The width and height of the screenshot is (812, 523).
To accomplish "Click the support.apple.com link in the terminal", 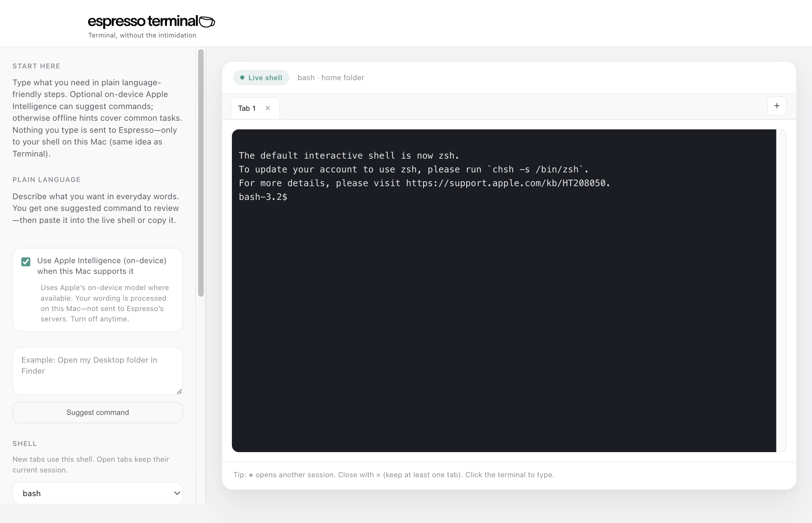I will coord(506,183).
